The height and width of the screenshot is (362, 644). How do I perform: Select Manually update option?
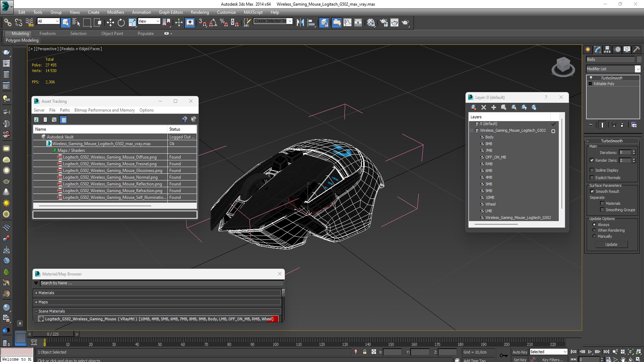click(x=594, y=236)
